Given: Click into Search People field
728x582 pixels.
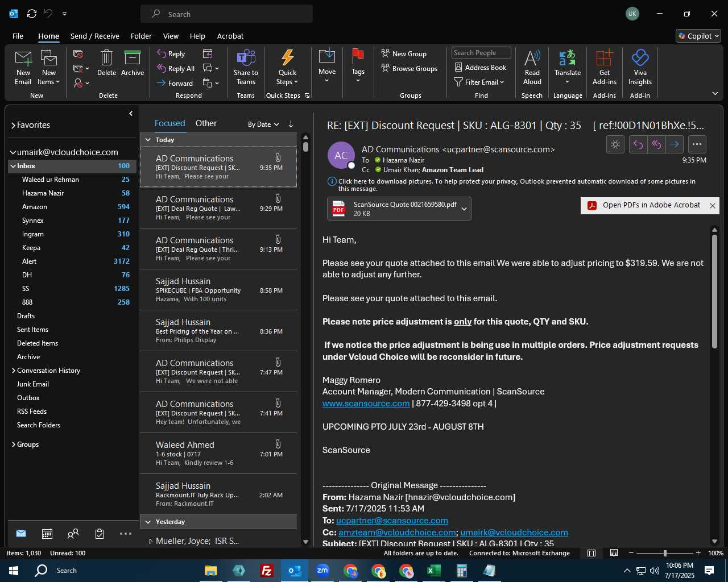Looking at the screenshot, I should [x=481, y=53].
